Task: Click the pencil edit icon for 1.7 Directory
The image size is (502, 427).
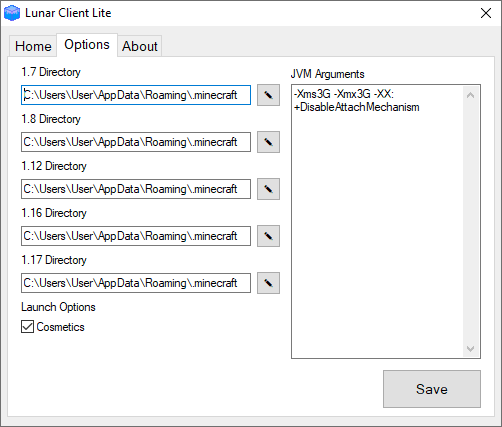Action: [x=268, y=95]
